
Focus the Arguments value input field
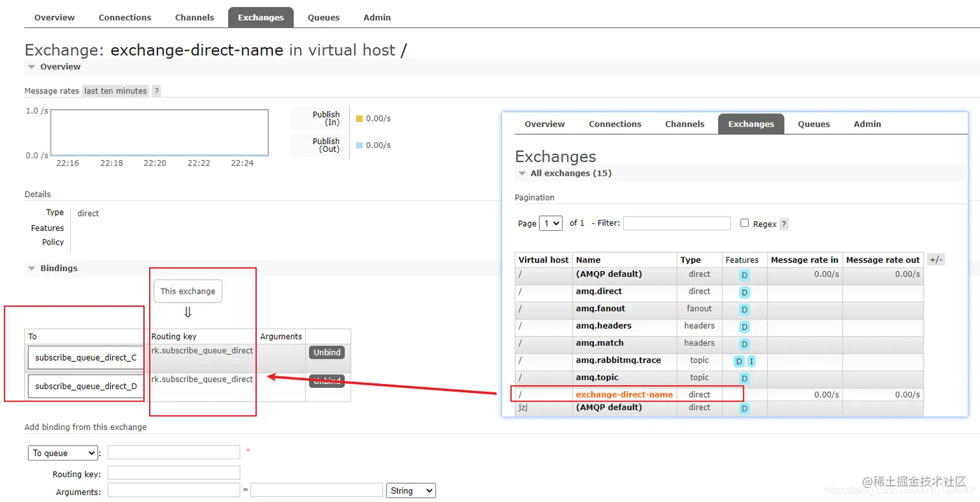point(316,490)
